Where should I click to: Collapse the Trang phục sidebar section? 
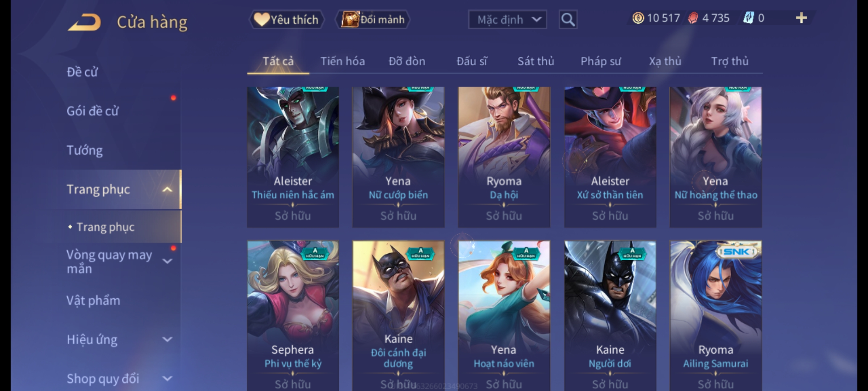[167, 189]
